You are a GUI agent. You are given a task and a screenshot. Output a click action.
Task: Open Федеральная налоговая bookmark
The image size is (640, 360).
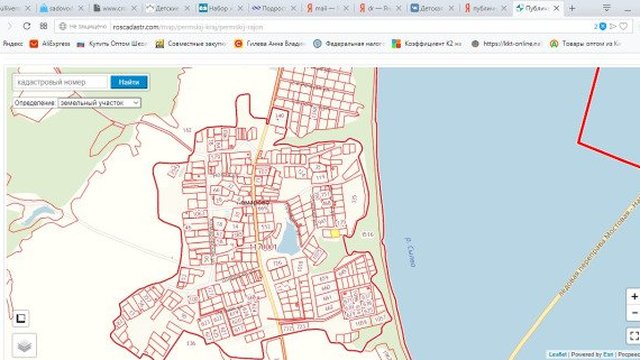coord(349,44)
